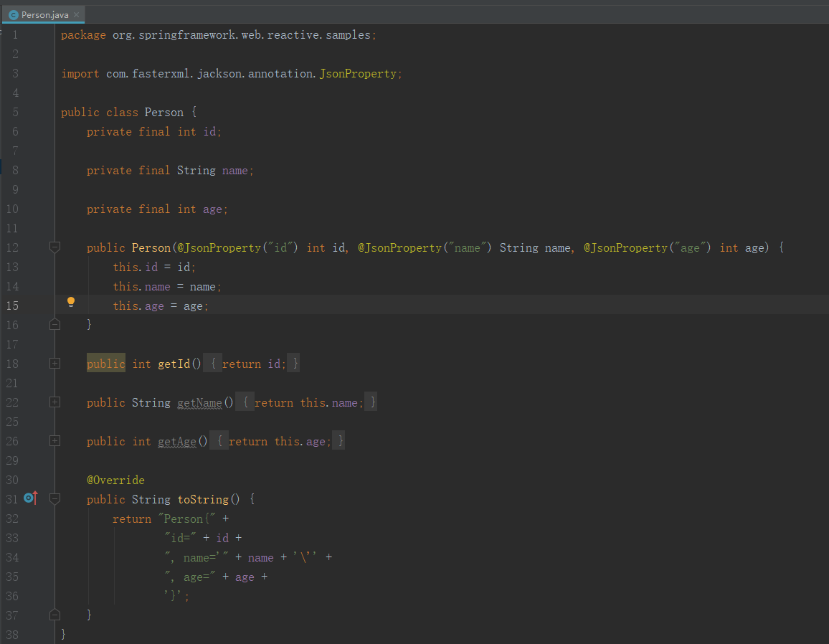The height and width of the screenshot is (644, 829).
Task: Click the 'package' keyword on line 1
Action: (x=83, y=35)
